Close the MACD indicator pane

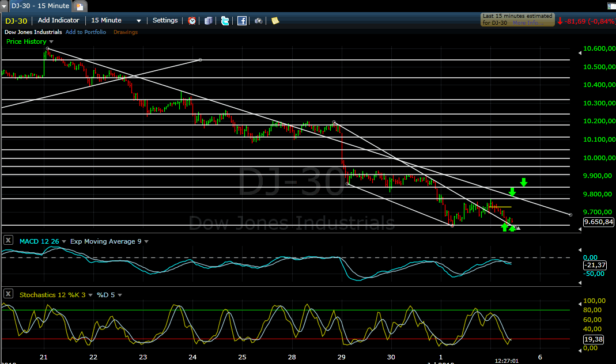8,240
